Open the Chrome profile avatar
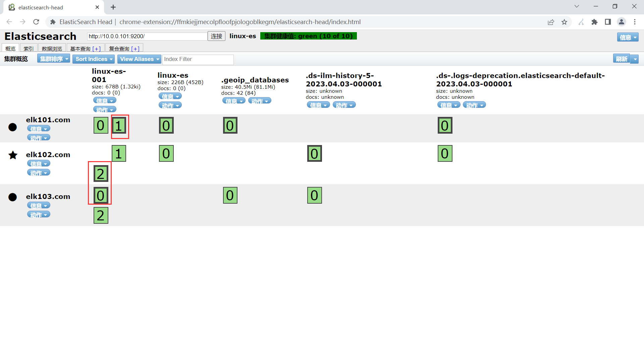 [x=622, y=22]
